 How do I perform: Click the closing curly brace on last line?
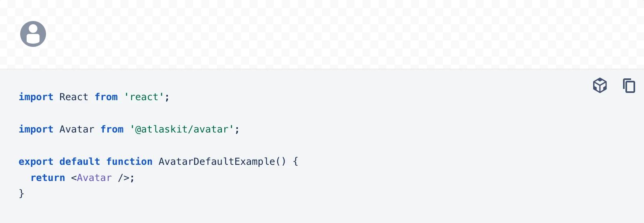pos(21,194)
